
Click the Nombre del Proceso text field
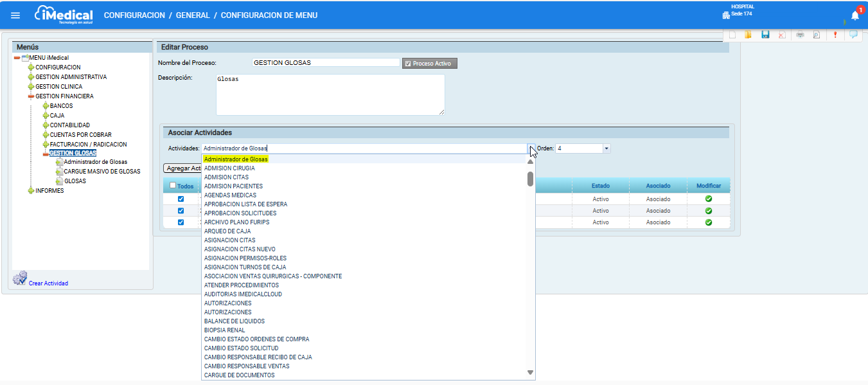(326, 63)
